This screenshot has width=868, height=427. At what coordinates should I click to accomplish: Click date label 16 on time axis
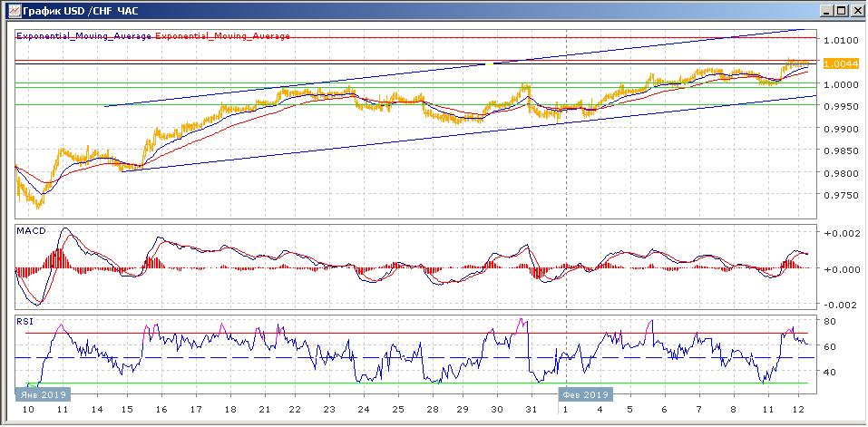[161, 410]
